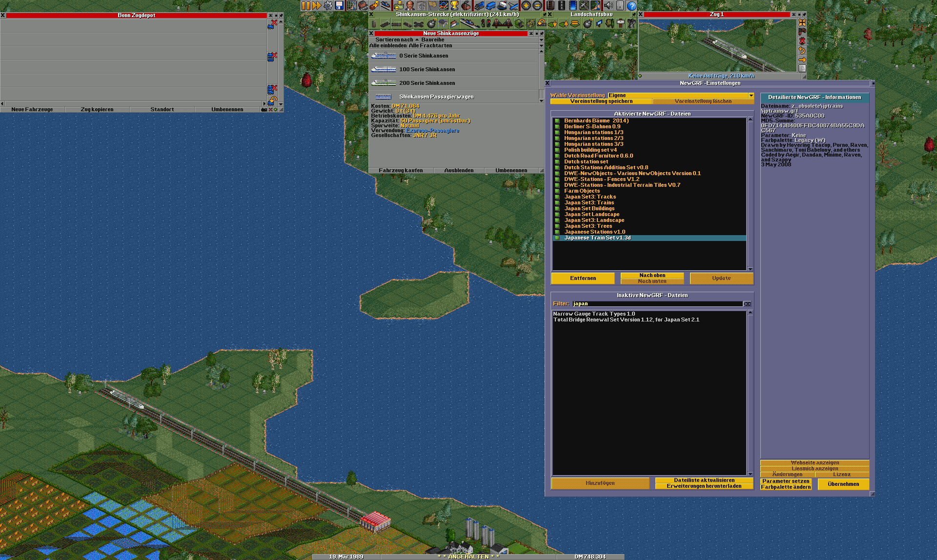937x560 pixels.
Task: Click the pause game icon
Action: pyautogui.click(x=306, y=5)
